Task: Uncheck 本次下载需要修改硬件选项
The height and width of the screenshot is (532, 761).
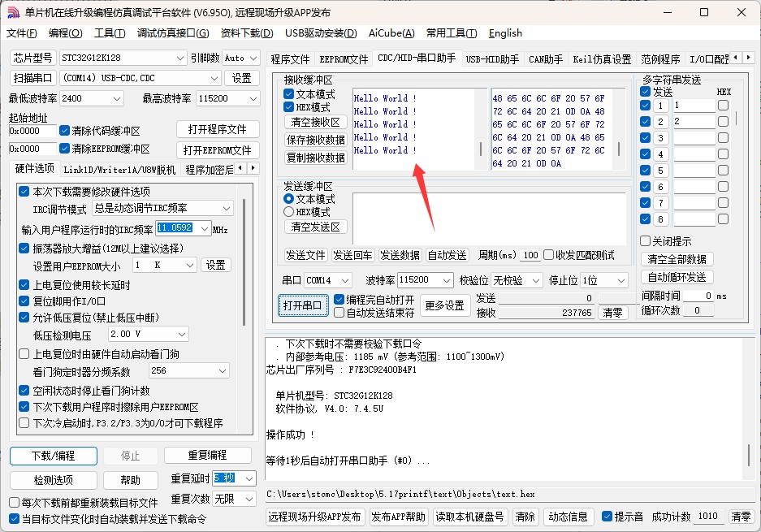Action: [24, 191]
